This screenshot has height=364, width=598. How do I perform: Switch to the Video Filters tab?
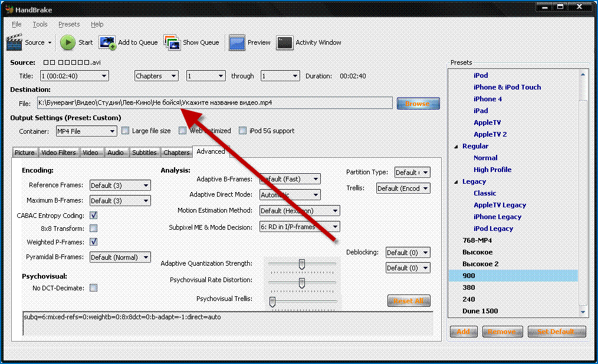58,153
